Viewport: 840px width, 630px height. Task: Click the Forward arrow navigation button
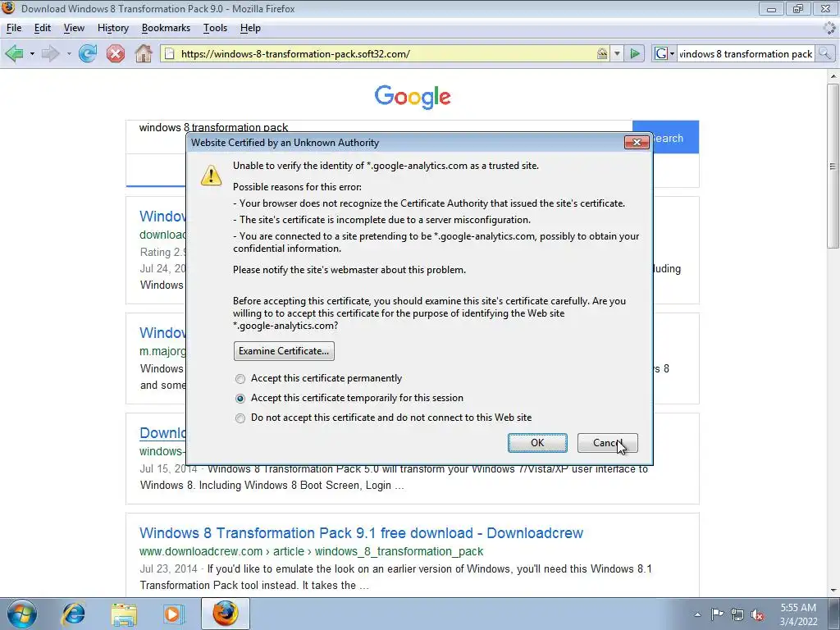click(50, 53)
